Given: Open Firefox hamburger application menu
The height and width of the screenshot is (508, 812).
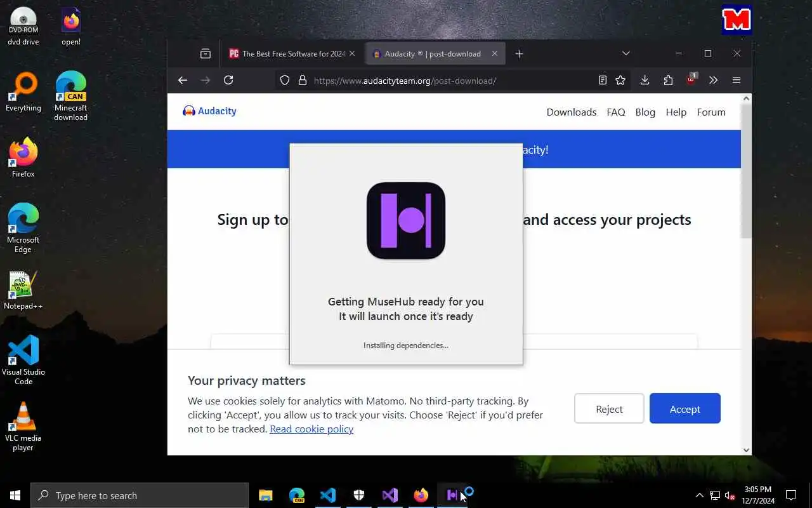Looking at the screenshot, I should click(737, 80).
